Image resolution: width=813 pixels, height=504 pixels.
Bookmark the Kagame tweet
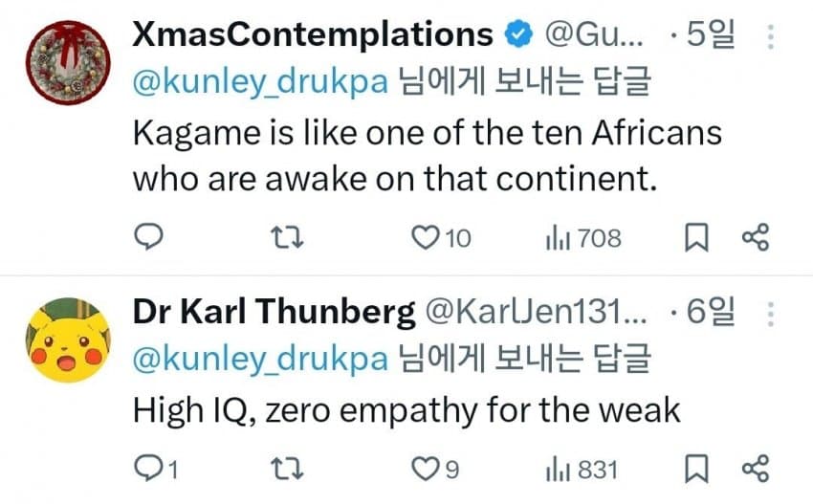point(697,237)
